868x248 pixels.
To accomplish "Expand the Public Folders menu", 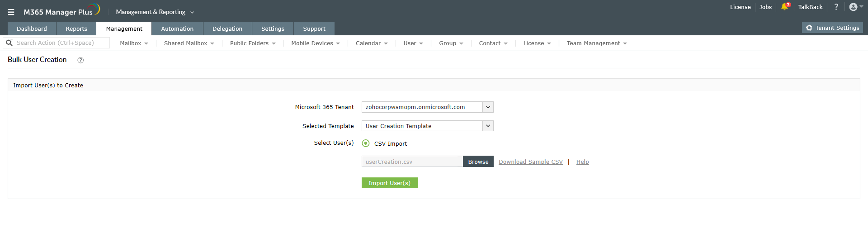I will click(253, 43).
